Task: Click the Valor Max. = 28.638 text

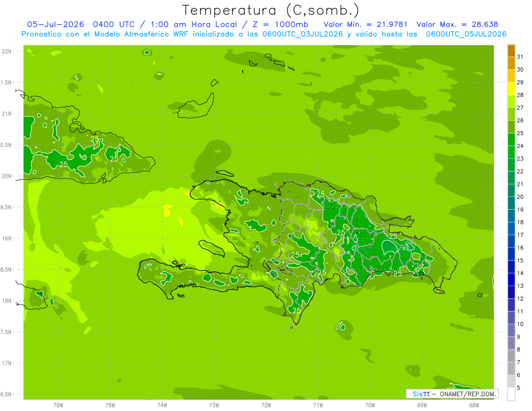Action: pos(460,24)
